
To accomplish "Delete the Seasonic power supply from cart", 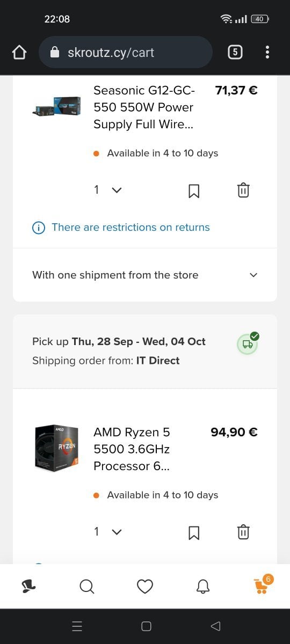I will tap(243, 190).
